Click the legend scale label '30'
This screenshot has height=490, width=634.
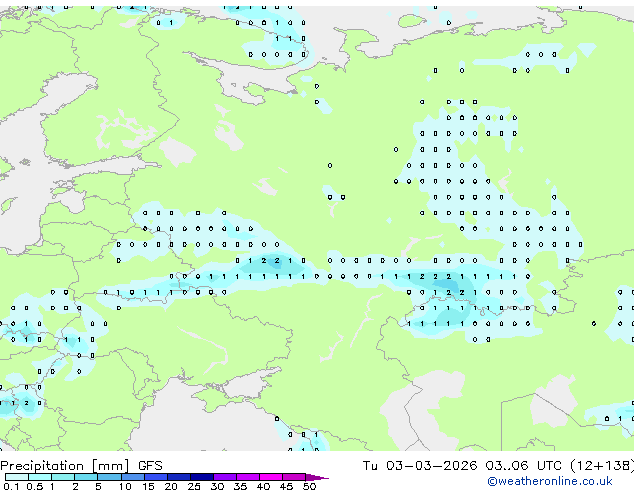217,486
